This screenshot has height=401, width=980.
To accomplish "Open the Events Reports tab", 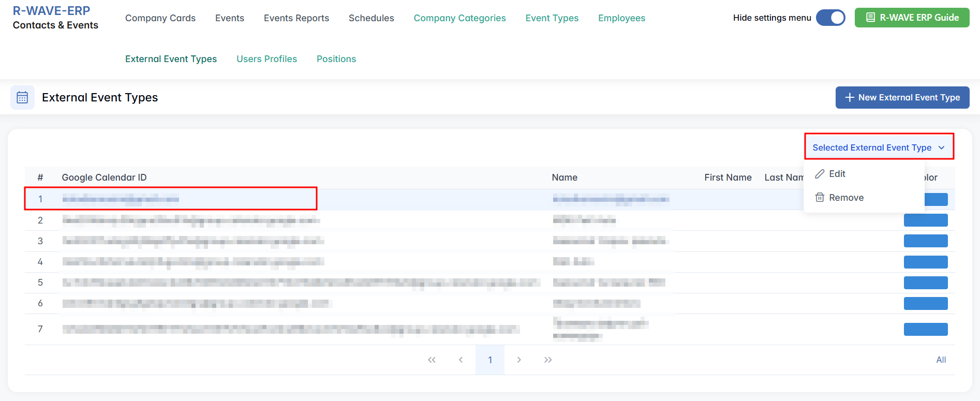I will click(296, 18).
